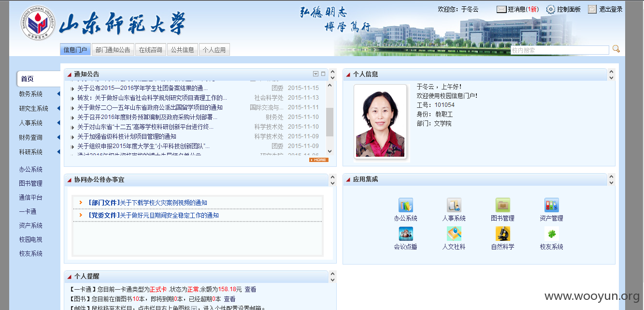Open the 办公系统 app icon

406,205
